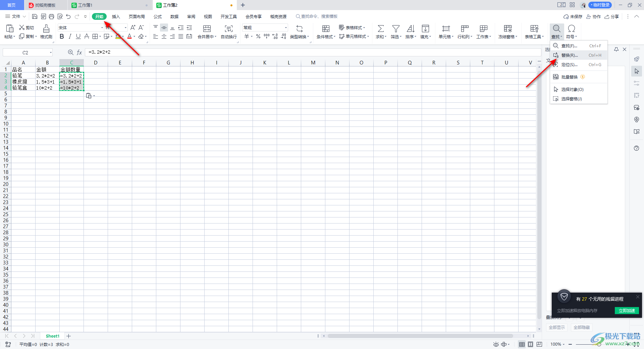The width and height of the screenshot is (644, 349).
Task: Select 定位(S)... from the Find menu
Action: [579, 64]
